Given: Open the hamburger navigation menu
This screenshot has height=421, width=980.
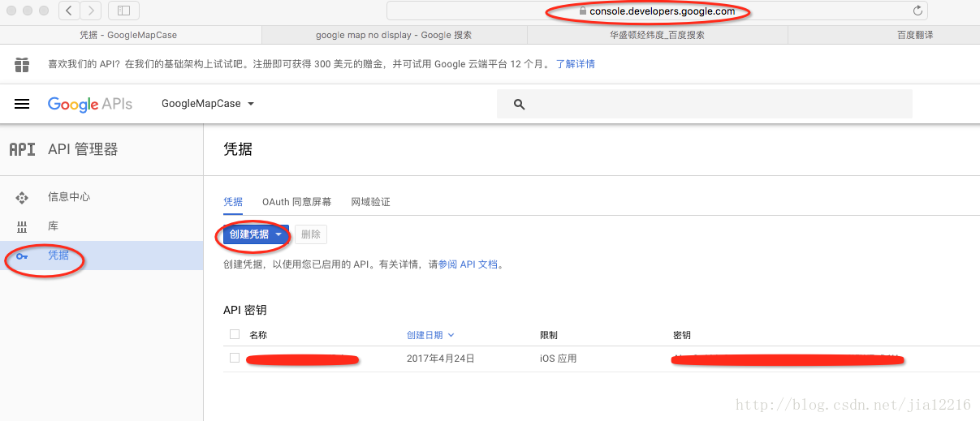Looking at the screenshot, I should 23,104.
